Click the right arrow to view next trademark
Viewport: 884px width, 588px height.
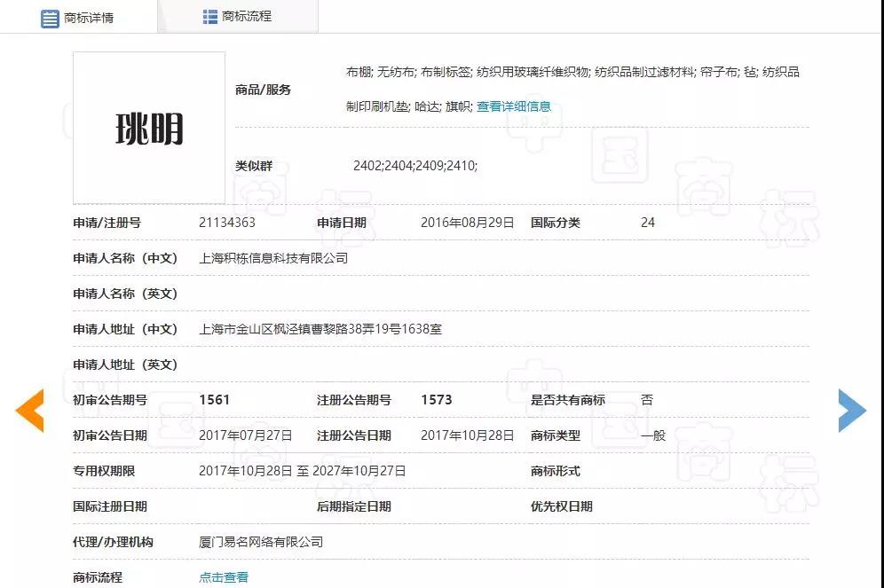click(852, 410)
